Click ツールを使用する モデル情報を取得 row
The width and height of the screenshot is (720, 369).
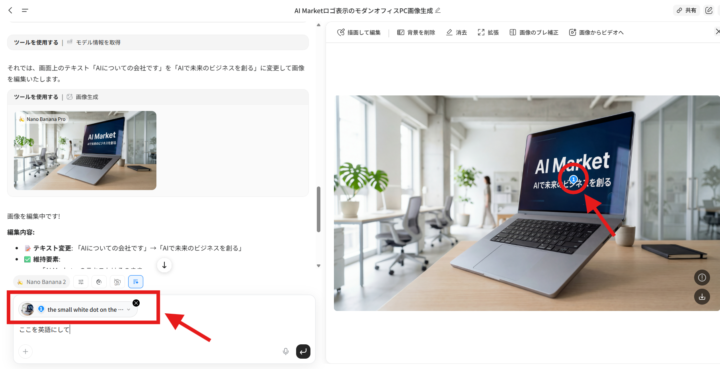[158, 42]
